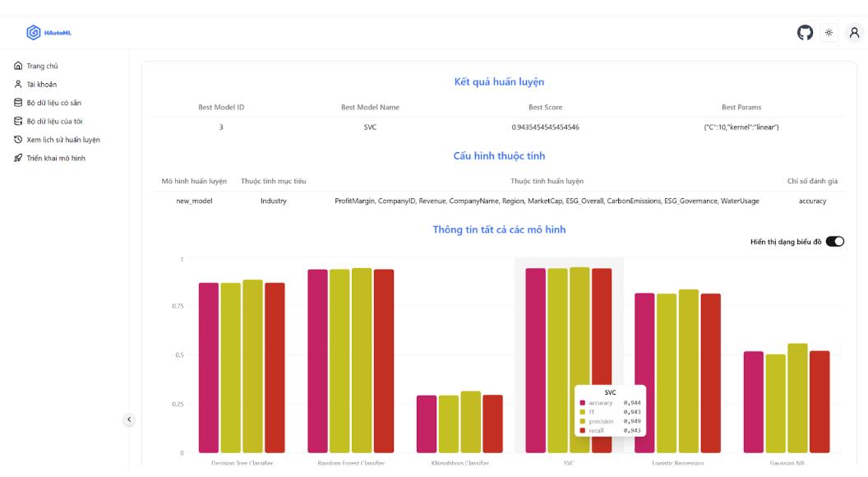Collapse the sidebar with the chevron button

point(128,419)
